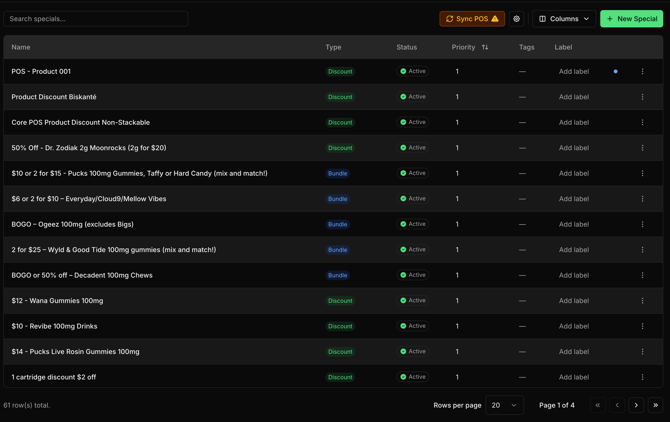
Task: Open row menu for $10 or 2 for $15 Pucks
Action: tap(642, 173)
